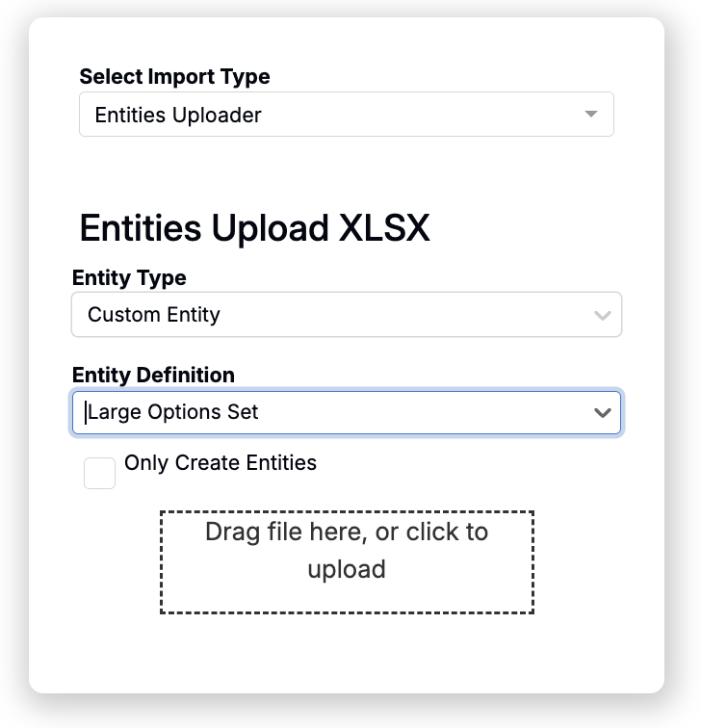Click the Entity Type chevron icon
Viewport: 701px width, 728px height.
point(603,315)
